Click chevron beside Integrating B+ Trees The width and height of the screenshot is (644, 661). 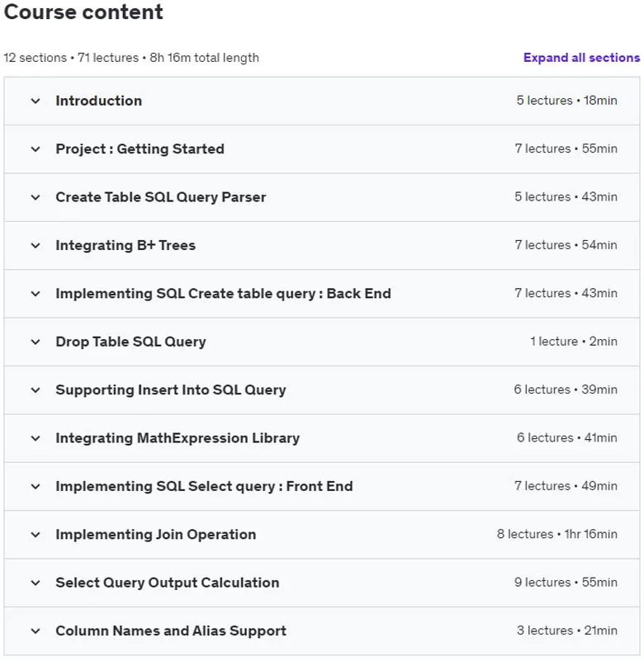[36, 245]
